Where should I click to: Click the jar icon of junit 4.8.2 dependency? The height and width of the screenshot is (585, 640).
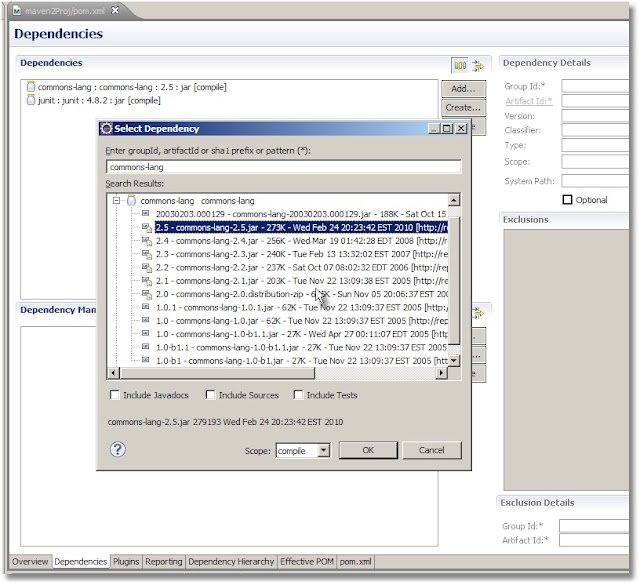[31, 100]
